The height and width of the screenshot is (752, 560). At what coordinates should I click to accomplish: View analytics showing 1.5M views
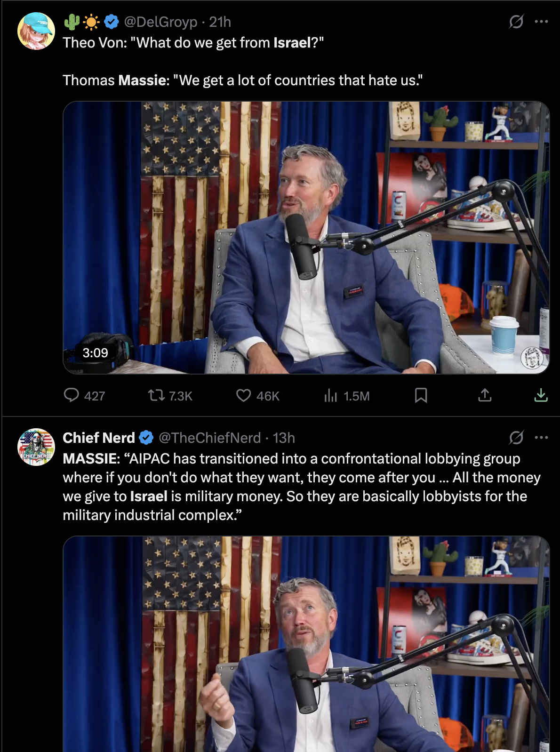click(x=346, y=396)
